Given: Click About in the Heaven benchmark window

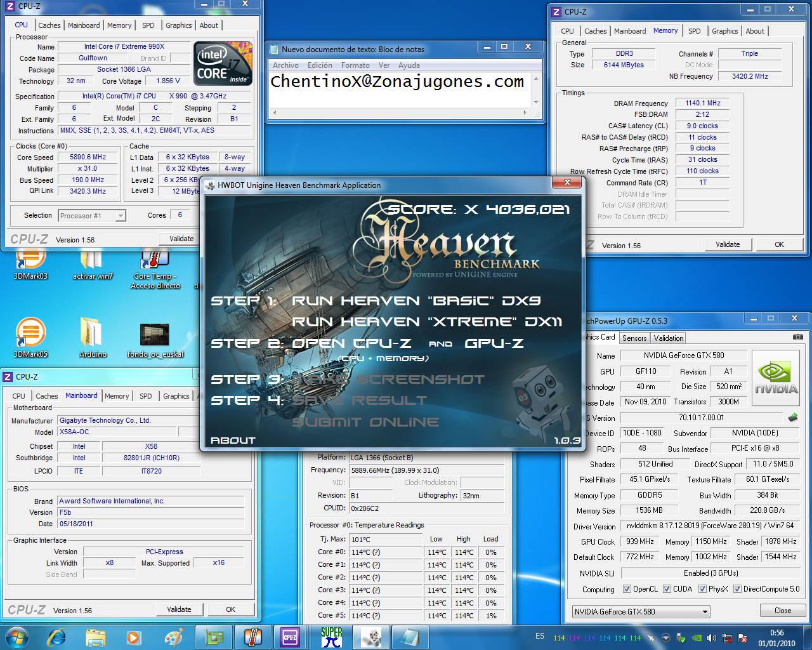Looking at the screenshot, I should [x=233, y=440].
